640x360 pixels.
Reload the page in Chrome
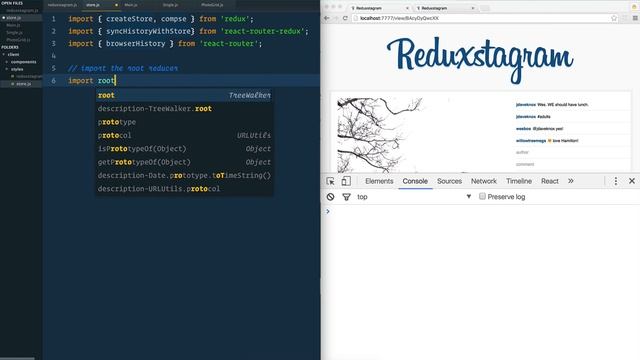click(x=345, y=18)
